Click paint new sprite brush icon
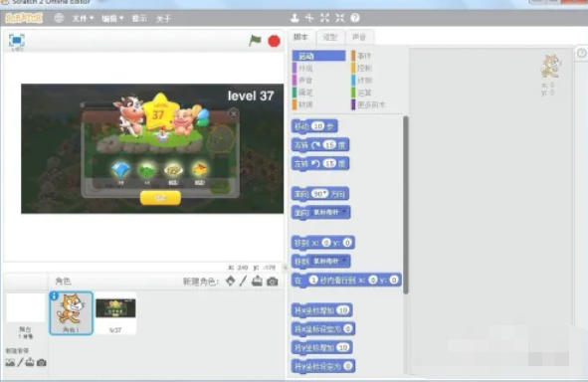Viewport: 588px width, 382px height. click(244, 281)
